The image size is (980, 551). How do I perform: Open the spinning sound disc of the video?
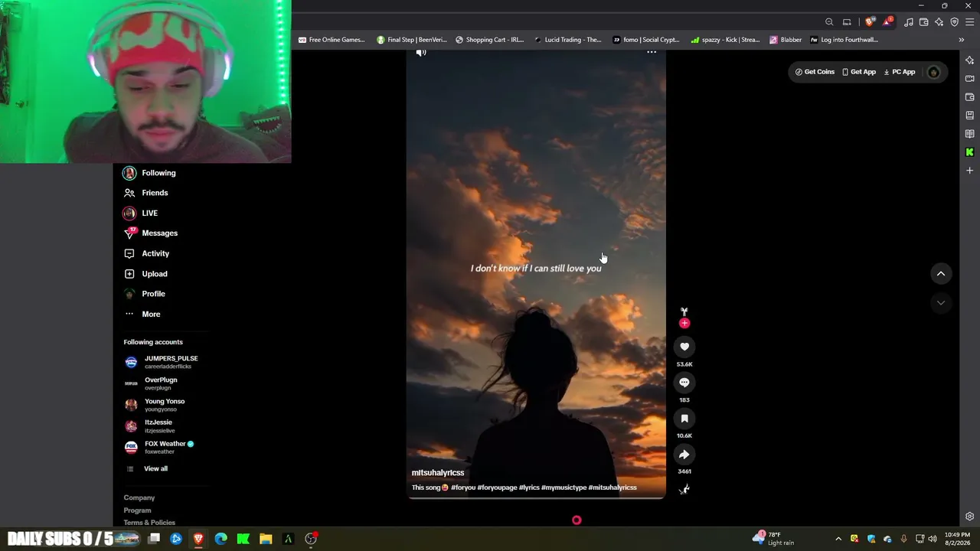[x=684, y=489]
